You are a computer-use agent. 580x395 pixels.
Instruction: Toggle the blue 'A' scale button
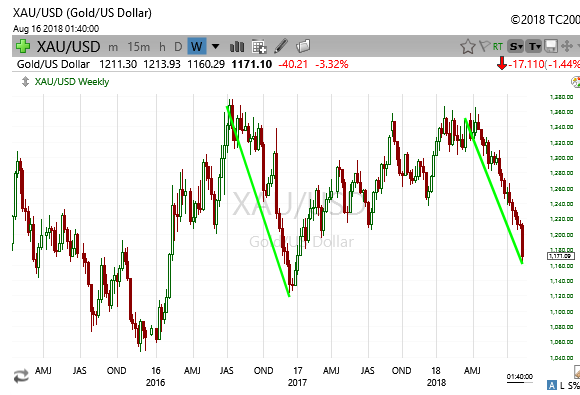pyautogui.click(x=552, y=385)
